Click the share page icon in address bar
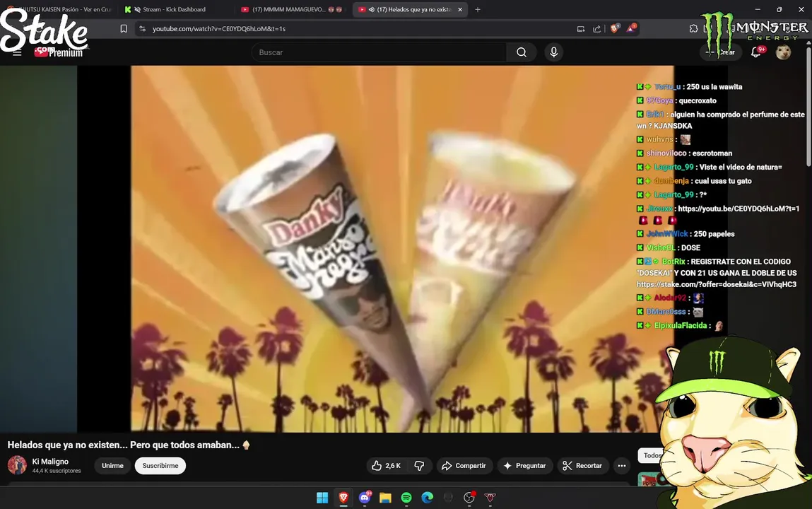Image resolution: width=812 pixels, height=509 pixels. (596, 29)
